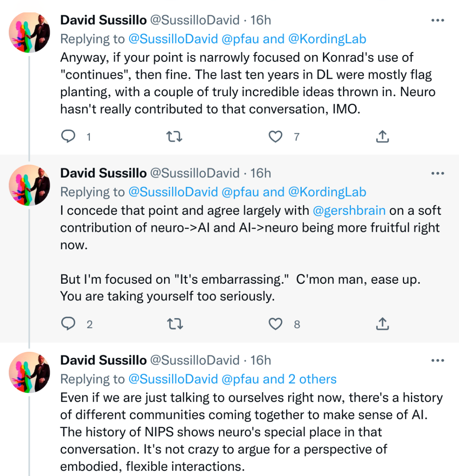Click the profile picture on the second tweet

[30, 185]
